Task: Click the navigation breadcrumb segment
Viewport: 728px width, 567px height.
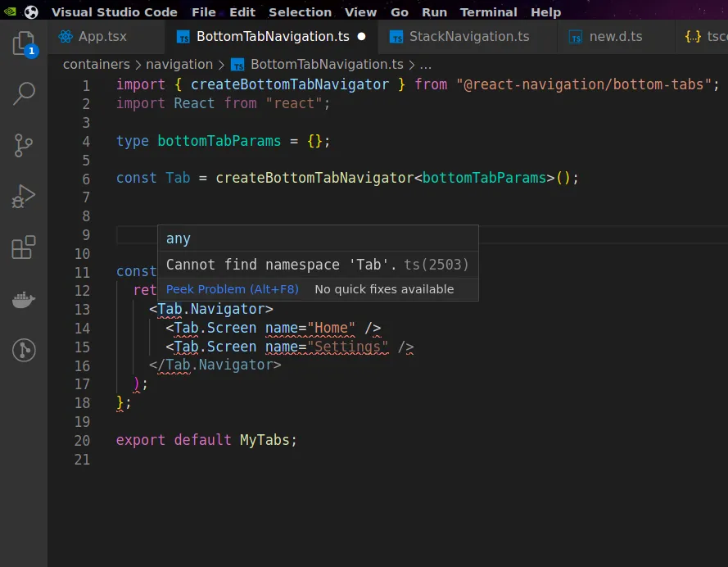Action: (x=179, y=64)
